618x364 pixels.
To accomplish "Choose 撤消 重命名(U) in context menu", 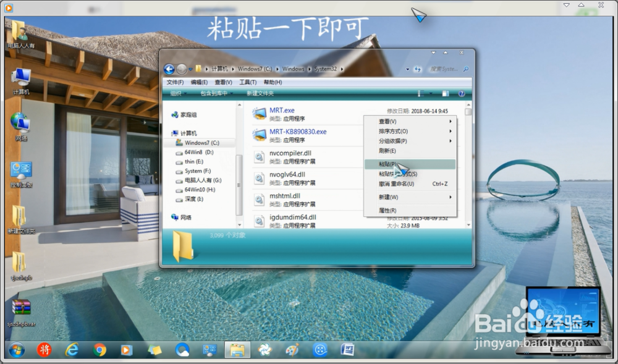I will tap(410, 184).
